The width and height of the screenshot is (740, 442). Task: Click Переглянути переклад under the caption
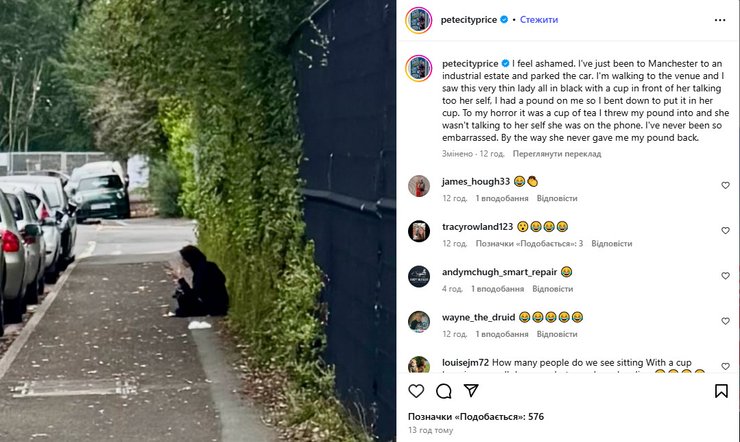(x=557, y=154)
